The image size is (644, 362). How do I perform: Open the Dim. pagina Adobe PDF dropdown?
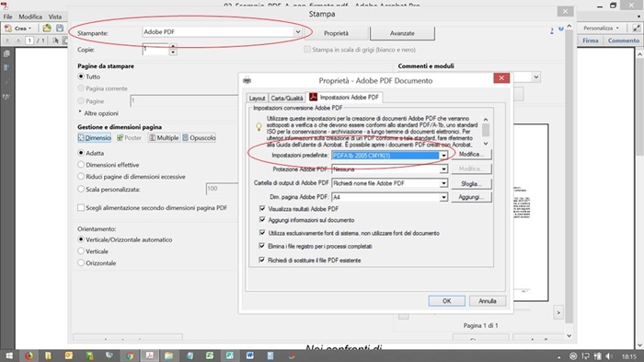click(443, 197)
